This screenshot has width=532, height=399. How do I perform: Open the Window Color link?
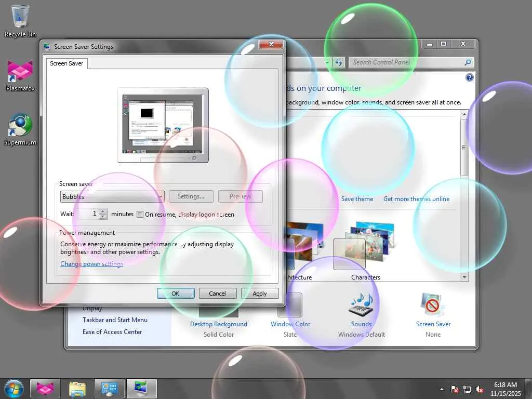pos(290,324)
